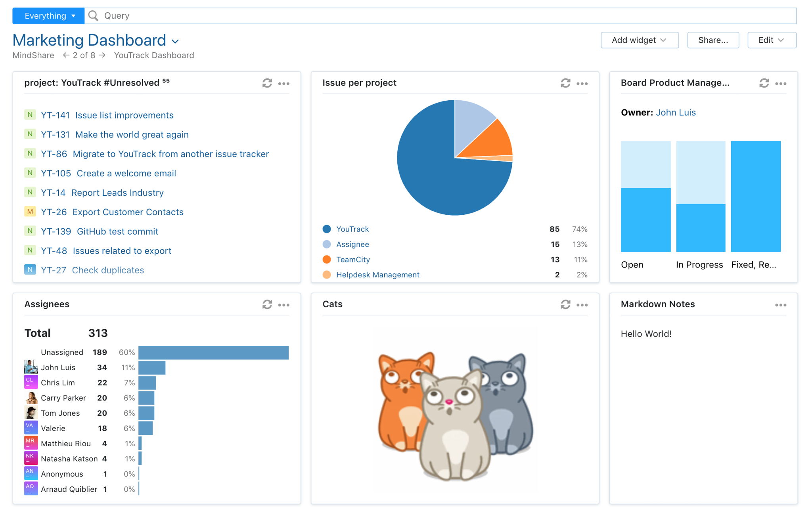The image size is (812, 514).
Task: Click the YouTrack Dashboard label
Action: (x=154, y=55)
